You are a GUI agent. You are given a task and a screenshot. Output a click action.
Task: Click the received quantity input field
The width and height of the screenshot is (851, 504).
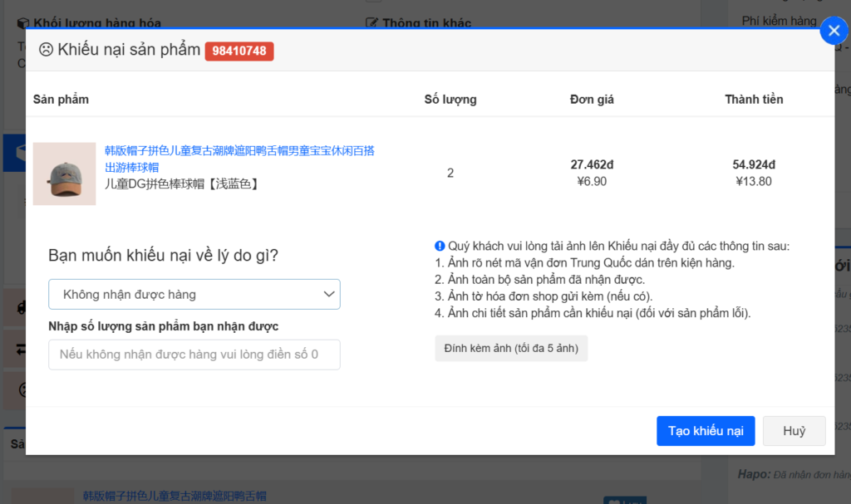(194, 355)
